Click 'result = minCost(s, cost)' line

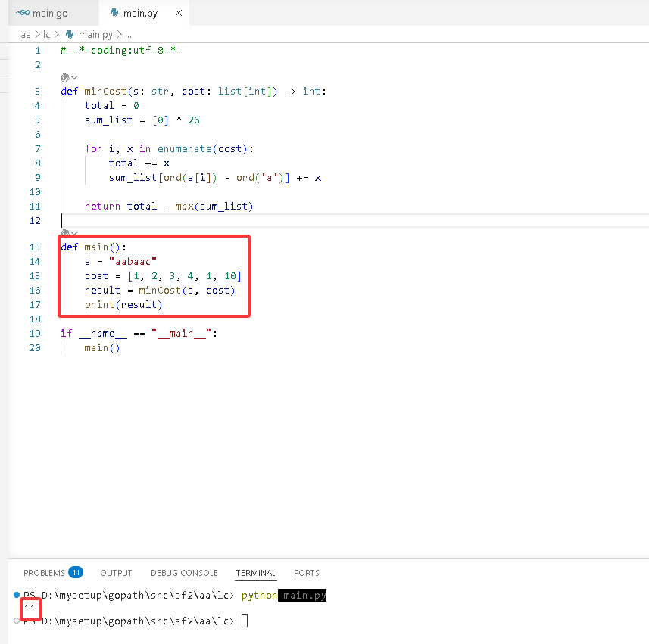[160, 291]
